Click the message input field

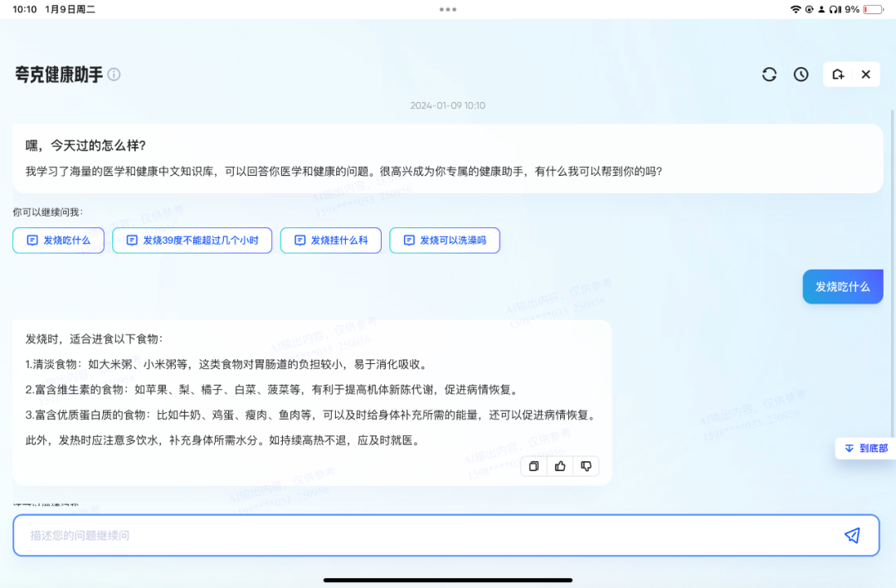[415, 535]
